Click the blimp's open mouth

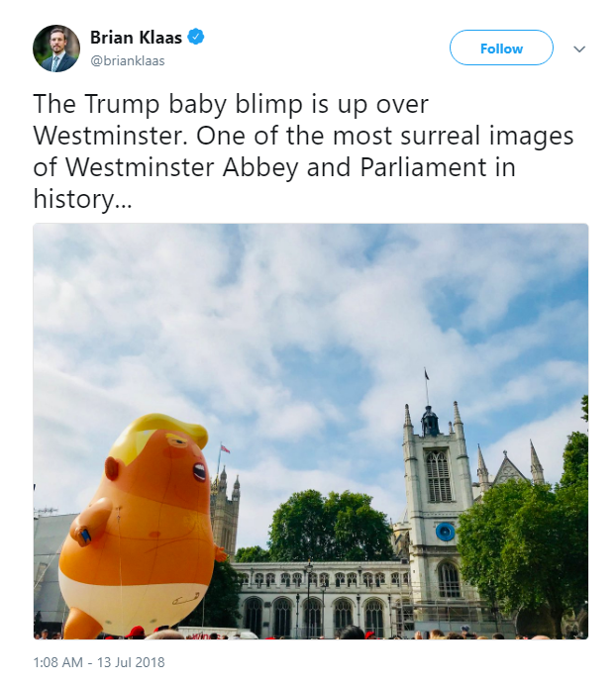point(199,472)
